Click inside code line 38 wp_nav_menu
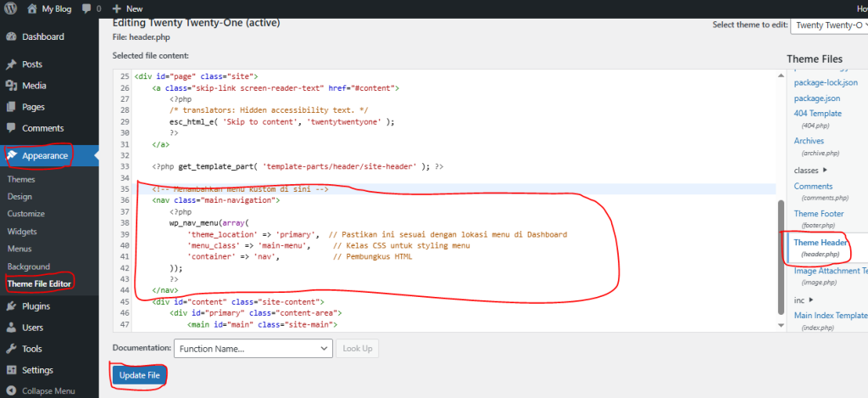Viewport: 868px width, 398px height. point(210,223)
